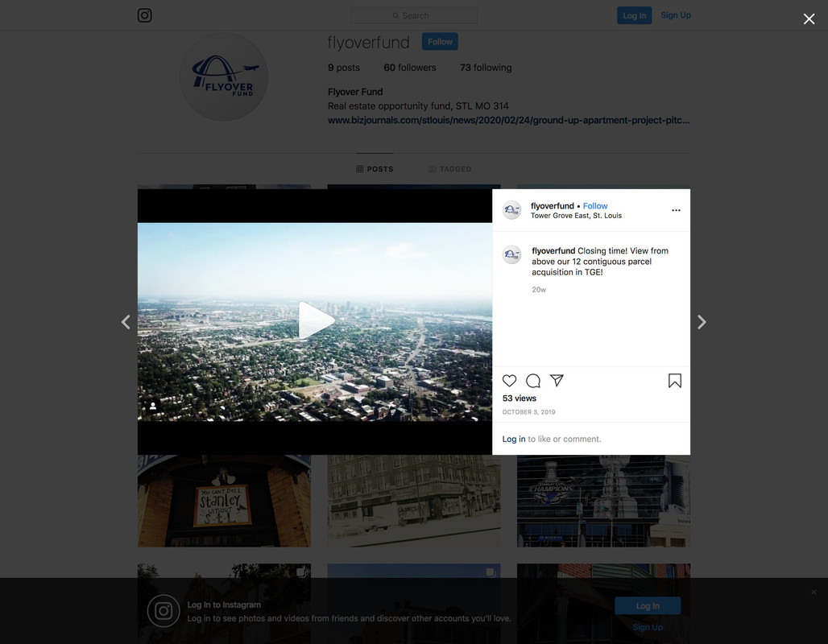Click the Log In button in the top header
This screenshot has height=644, width=828.
point(634,15)
